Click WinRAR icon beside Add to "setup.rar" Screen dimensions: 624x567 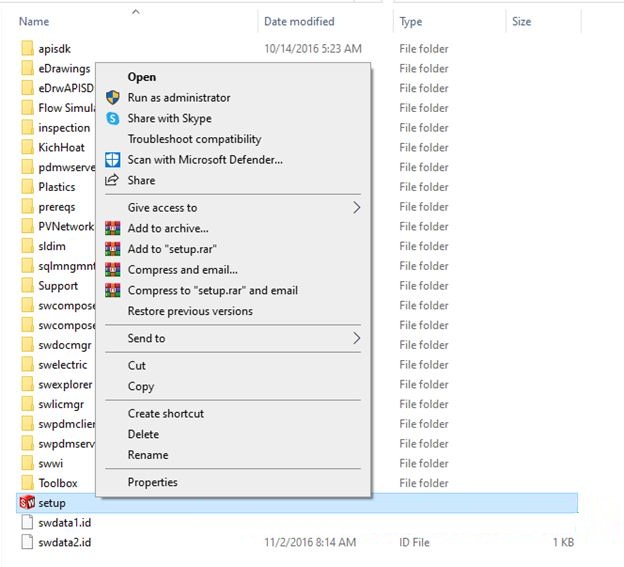[x=113, y=249]
